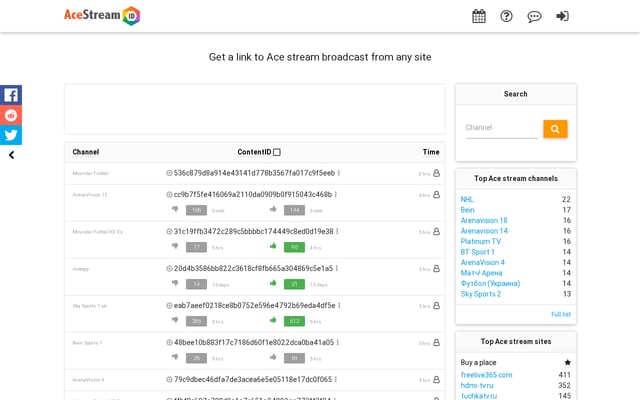Viewport: 640px width, 400px height.
Task: Thumbs down the eab7aeef0218ce8b stream
Action: pyautogui.click(x=175, y=320)
